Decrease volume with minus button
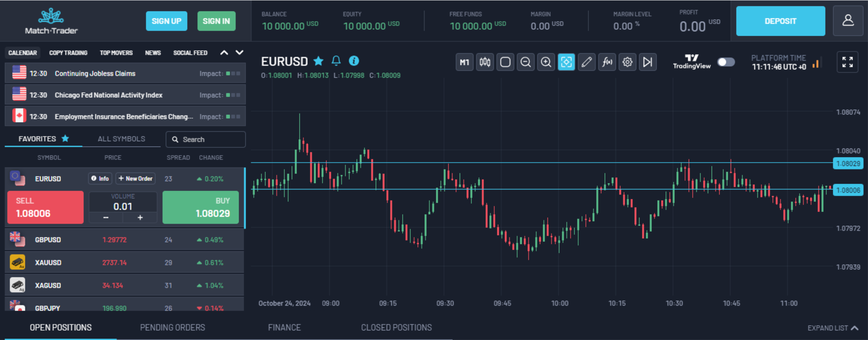This screenshot has width=868, height=340. (x=106, y=218)
